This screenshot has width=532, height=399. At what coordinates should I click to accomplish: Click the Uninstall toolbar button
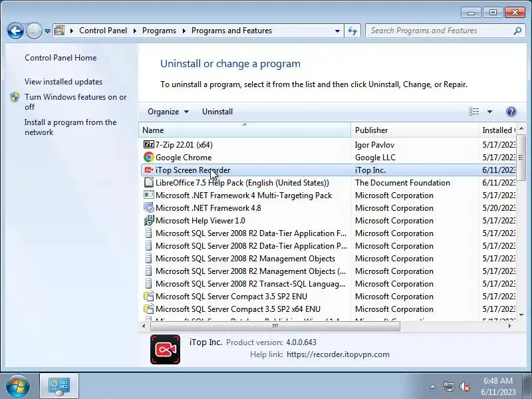click(x=217, y=112)
